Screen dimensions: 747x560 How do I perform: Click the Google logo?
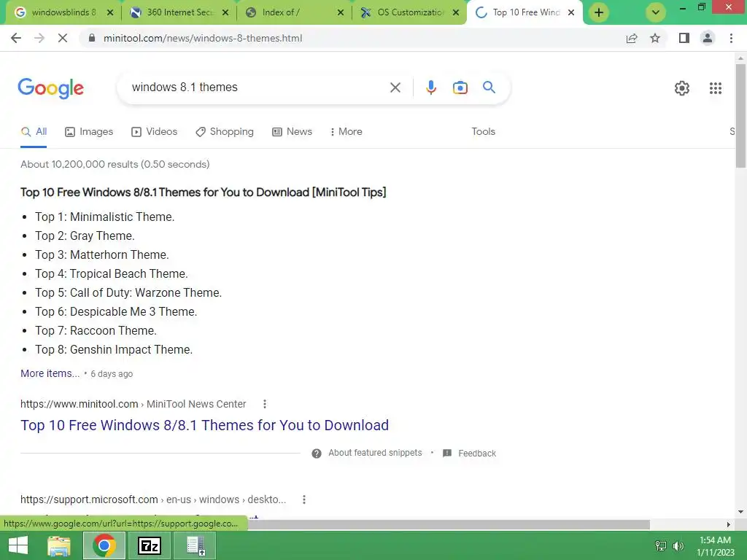click(51, 88)
